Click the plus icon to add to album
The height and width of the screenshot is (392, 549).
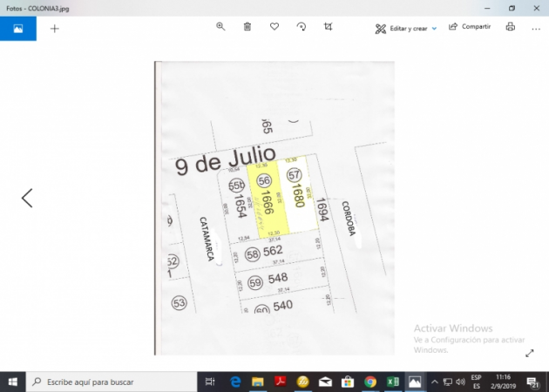[x=55, y=28]
